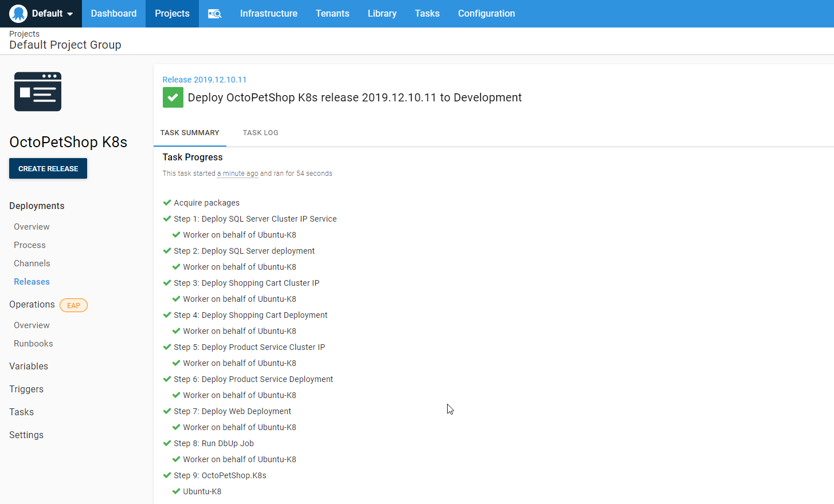Click the checkmark next to Ubuntu-K8
The image size is (834, 504).
[177, 491]
